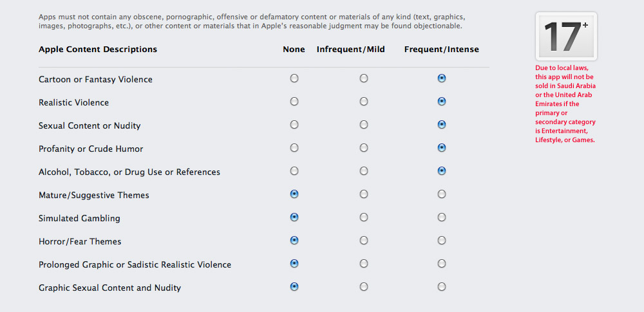Set Realistic Violence to Infrequent/Mild

(x=364, y=102)
